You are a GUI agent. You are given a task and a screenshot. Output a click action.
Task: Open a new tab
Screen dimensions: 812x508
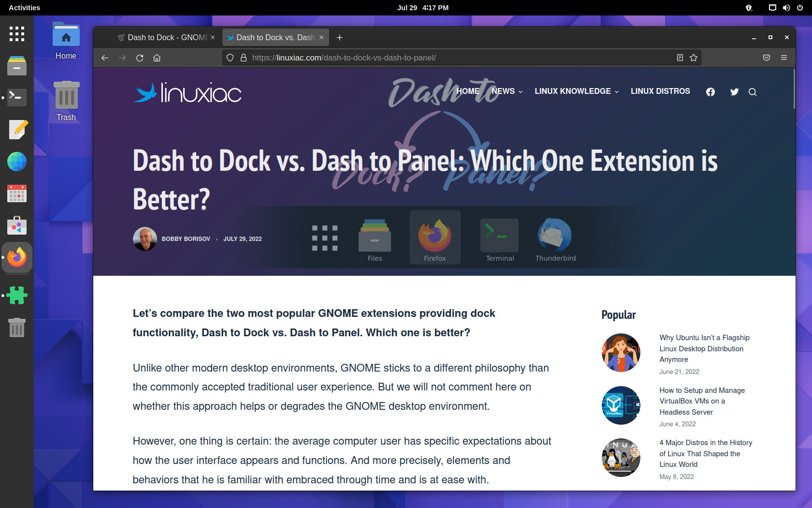340,37
